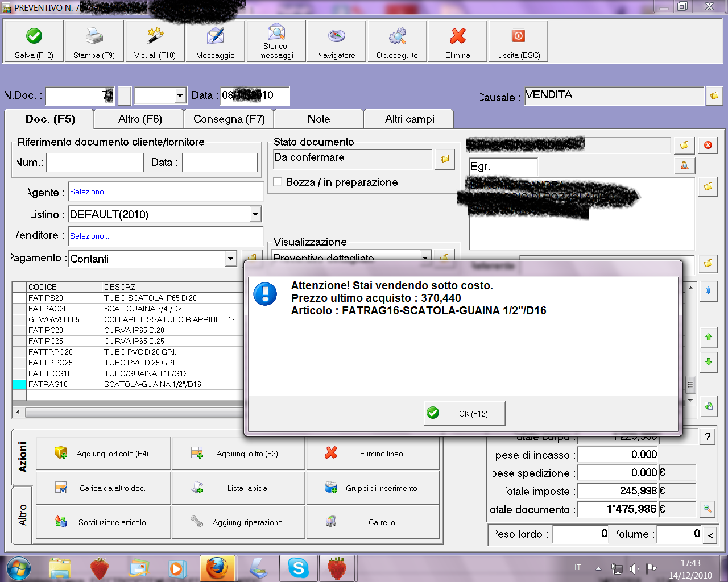Click the blue up-down sort arrow icon
Screen dimensions: 728x582
coord(709,291)
